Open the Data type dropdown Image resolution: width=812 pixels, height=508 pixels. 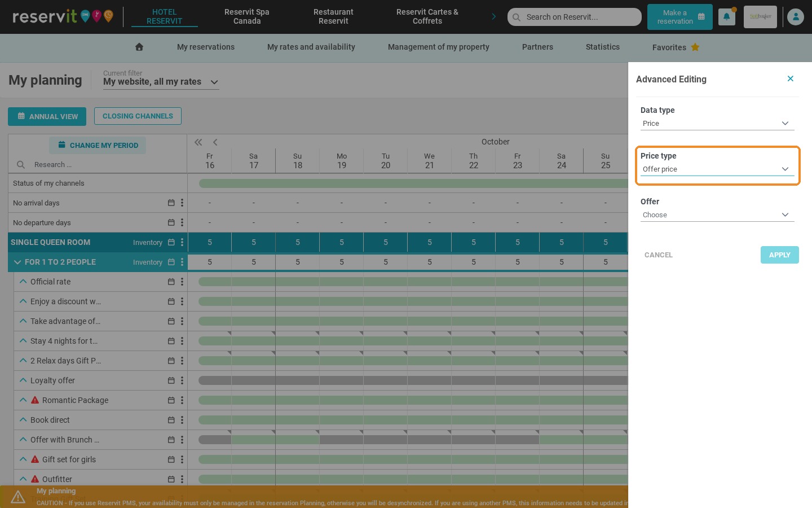point(717,124)
